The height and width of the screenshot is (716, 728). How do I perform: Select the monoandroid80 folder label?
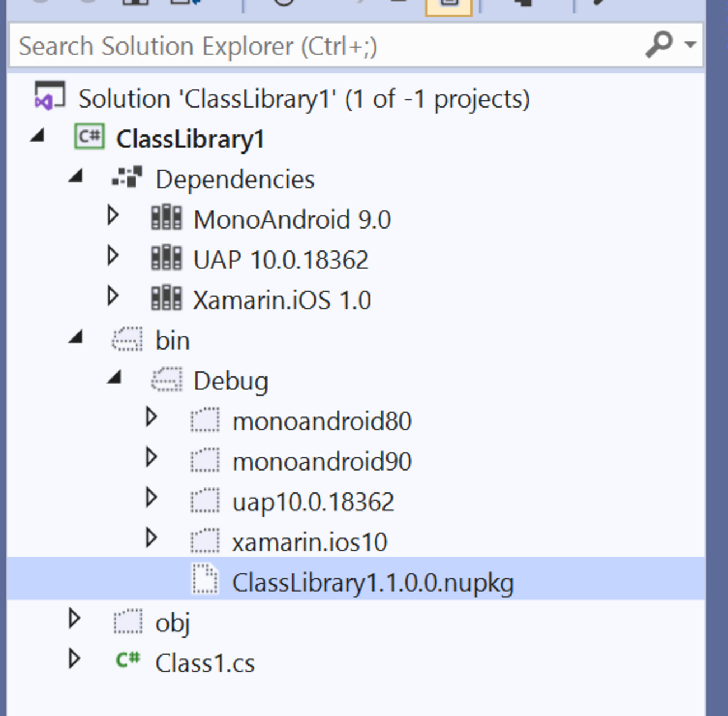point(322,421)
